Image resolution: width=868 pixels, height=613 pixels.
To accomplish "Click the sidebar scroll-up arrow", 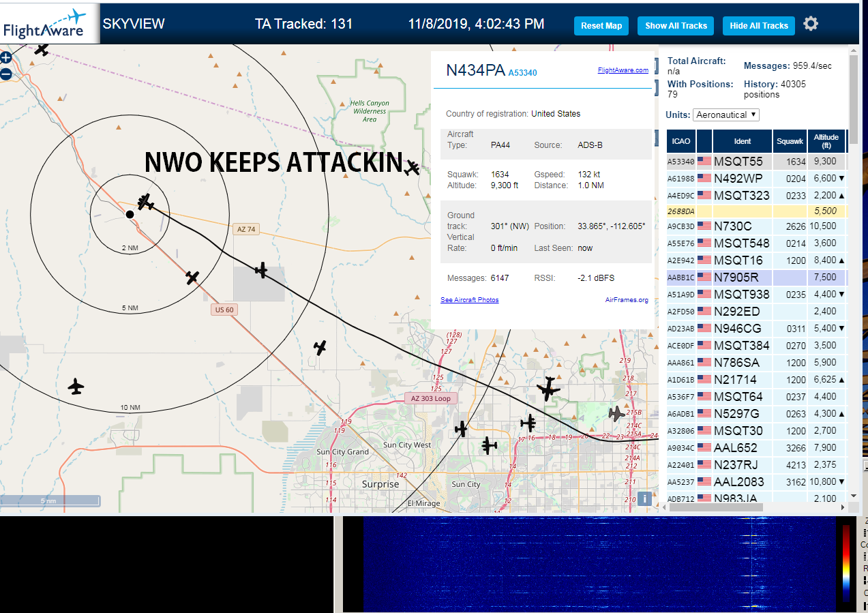I will click(853, 50).
